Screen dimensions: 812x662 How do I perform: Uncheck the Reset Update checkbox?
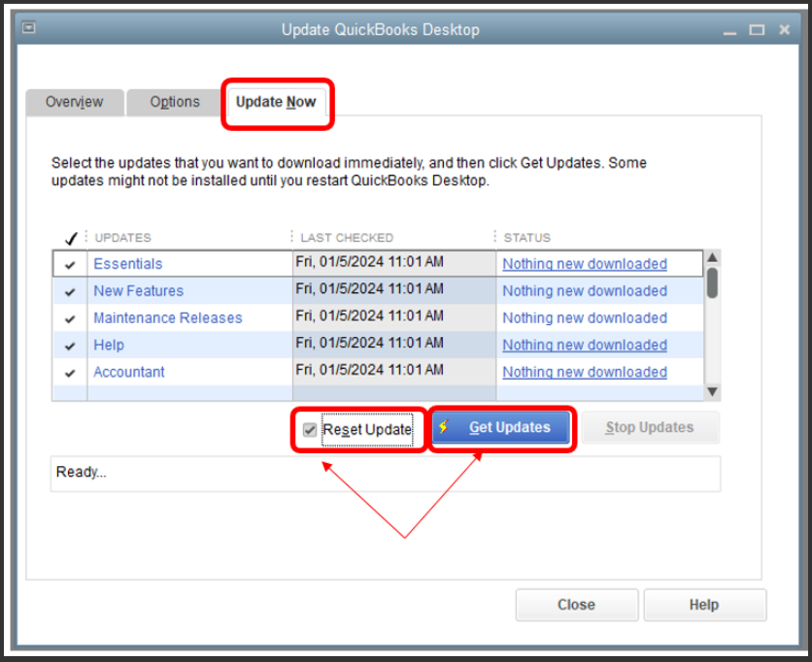click(310, 430)
